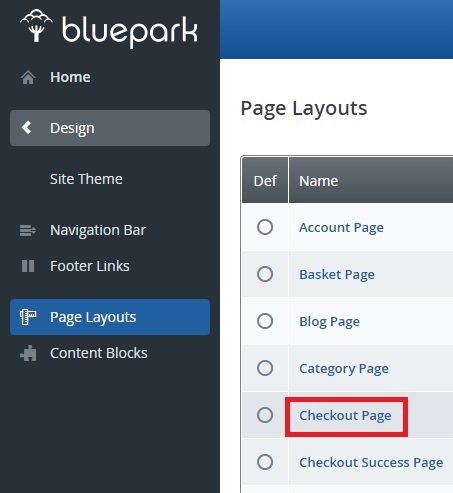Click the Bluepark tree logo
The height and width of the screenshot is (493, 453).
coord(36,26)
